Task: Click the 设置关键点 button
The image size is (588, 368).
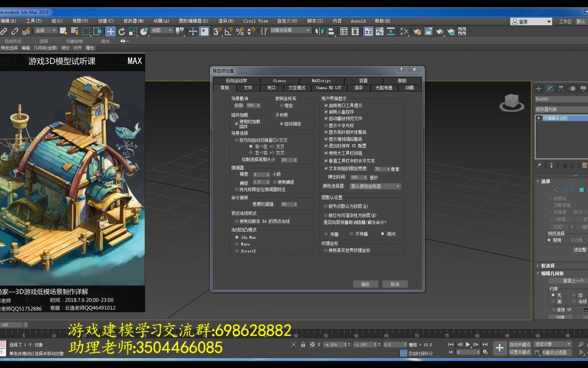Action: (x=520, y=352)
